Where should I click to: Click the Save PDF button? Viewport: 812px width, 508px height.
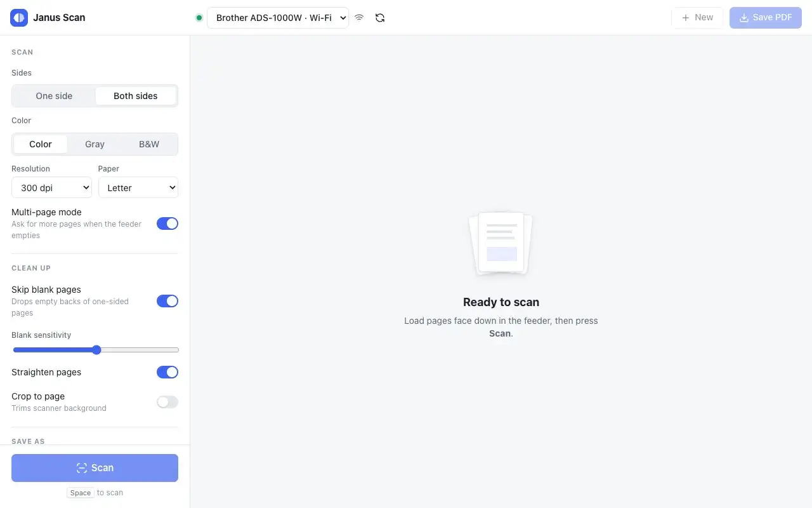click(x=766, y=18)
